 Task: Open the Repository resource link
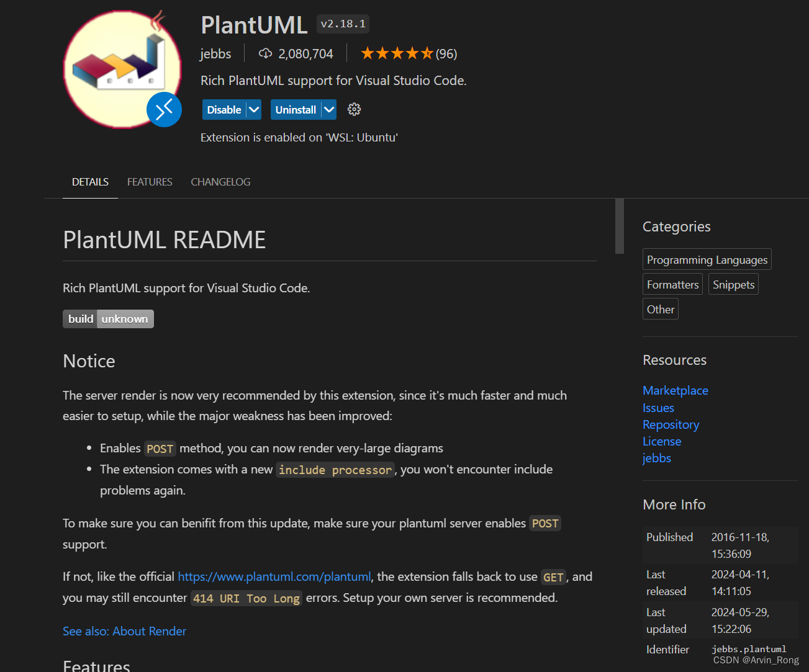tap(671, 424)
